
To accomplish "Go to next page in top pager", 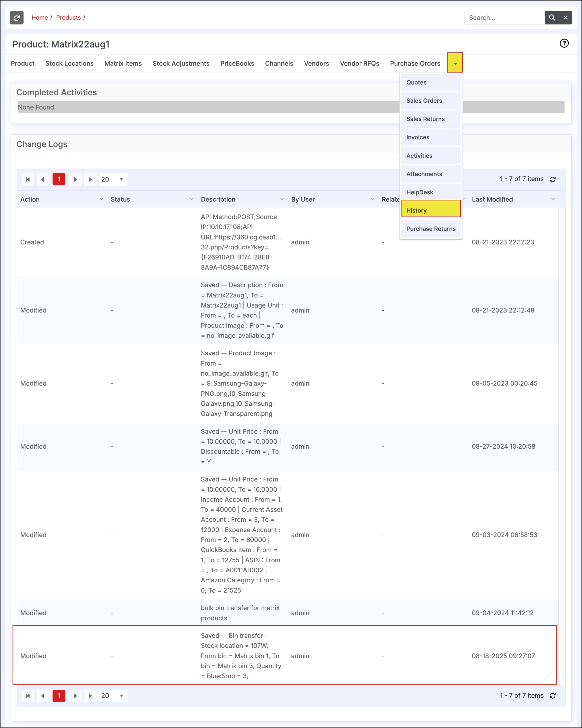I will (75, 179).
